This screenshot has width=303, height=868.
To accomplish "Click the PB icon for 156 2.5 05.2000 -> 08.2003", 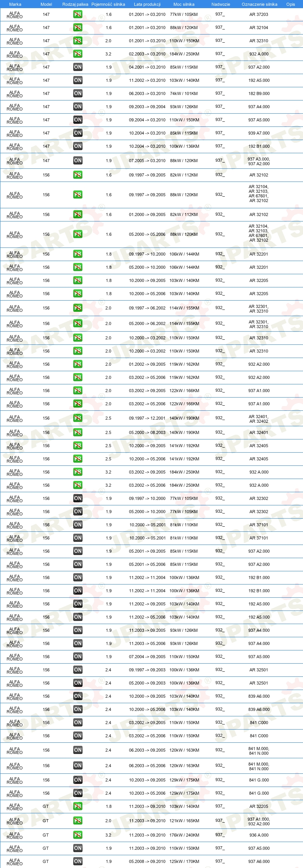I will (77, 432).
